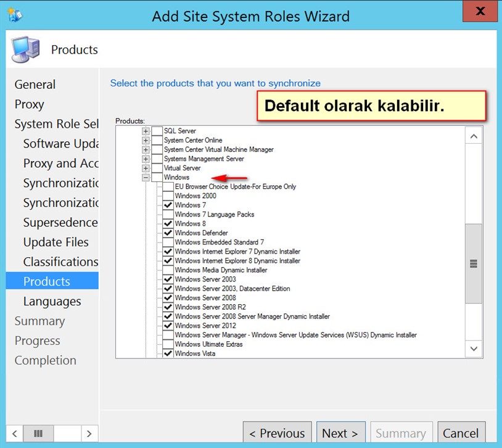Screen dimensions: 502x448
Task: Enable the Windows 2000 checkbox
Action: [168, 196]
